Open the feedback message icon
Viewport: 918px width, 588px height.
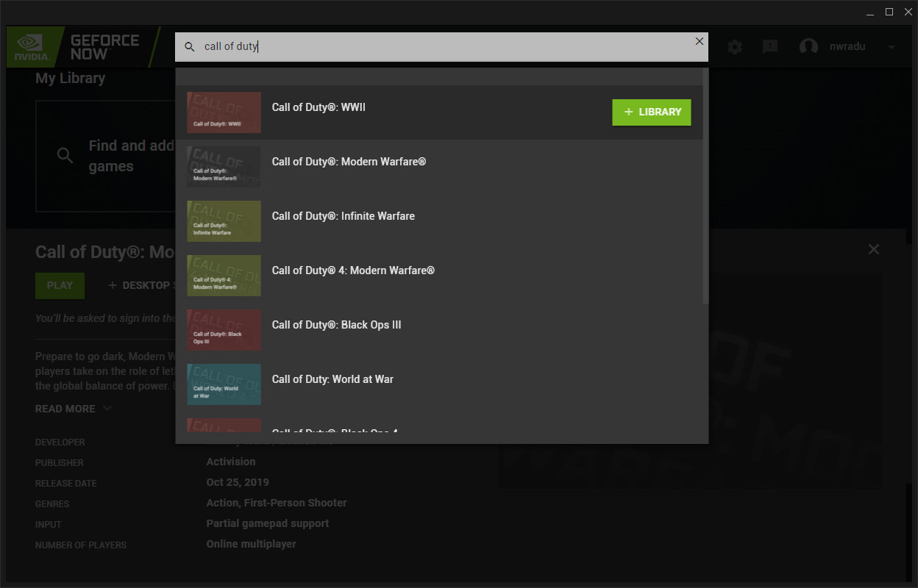click(x=770, y=47)
